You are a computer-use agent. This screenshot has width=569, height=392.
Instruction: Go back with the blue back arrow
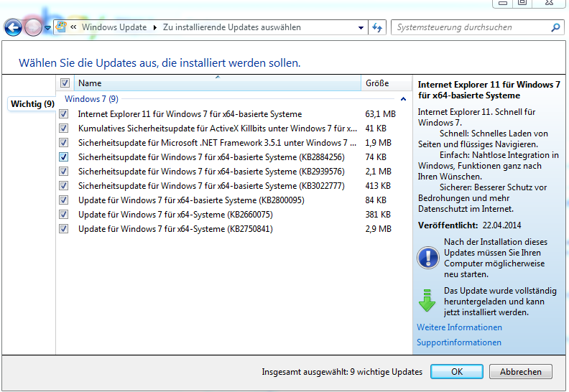tap(13, 27)
